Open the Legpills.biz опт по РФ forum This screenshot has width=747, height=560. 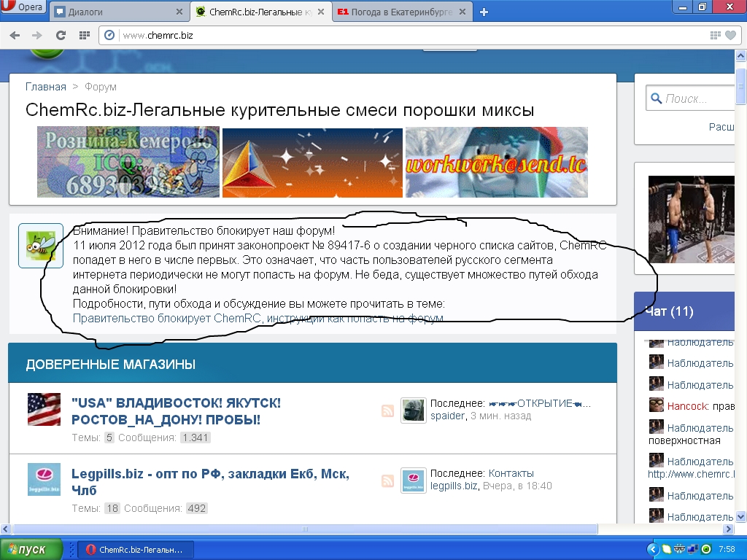[210, 482]
